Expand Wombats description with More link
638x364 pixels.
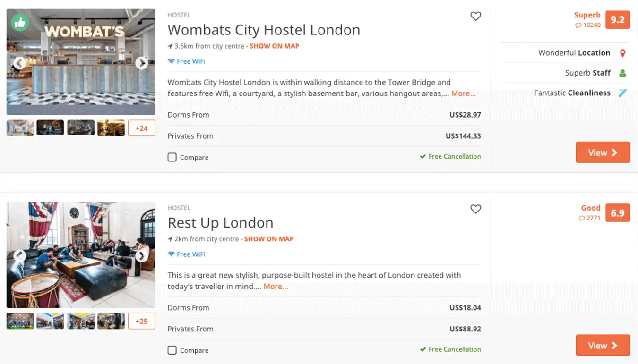(463, 93)
